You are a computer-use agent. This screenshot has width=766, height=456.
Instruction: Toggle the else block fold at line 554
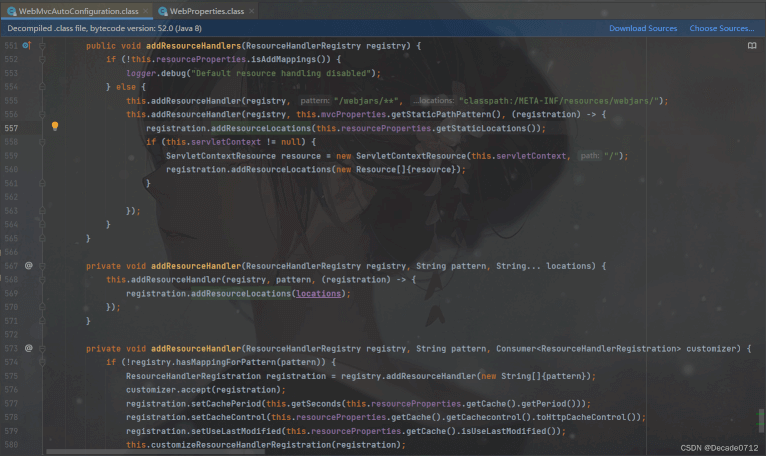[x=43, y=87]
